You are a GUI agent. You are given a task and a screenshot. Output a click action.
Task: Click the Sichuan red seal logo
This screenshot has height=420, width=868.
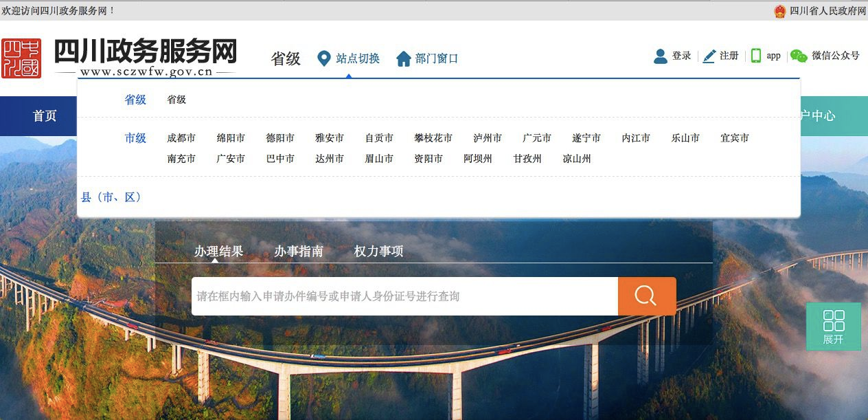tap(21, 58)
